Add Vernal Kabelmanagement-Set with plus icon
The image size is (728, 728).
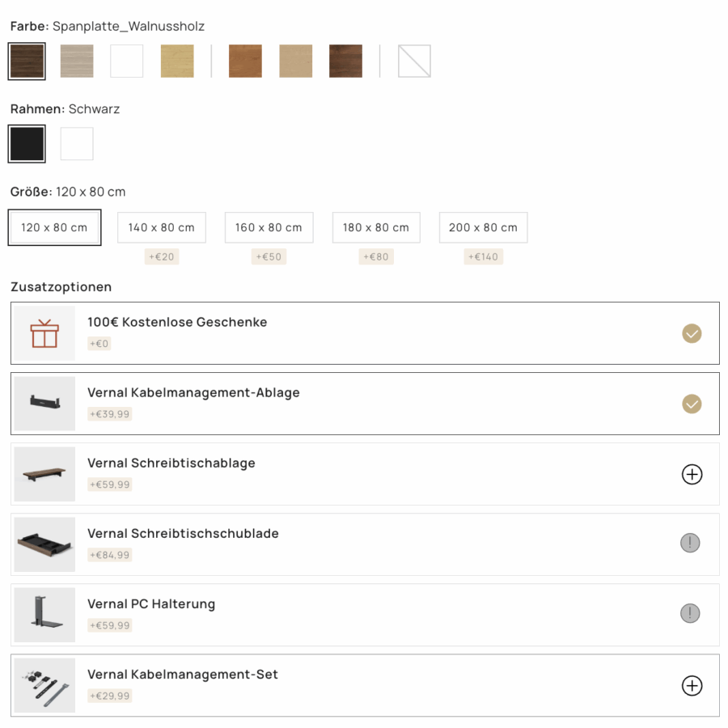pos(692,686)
